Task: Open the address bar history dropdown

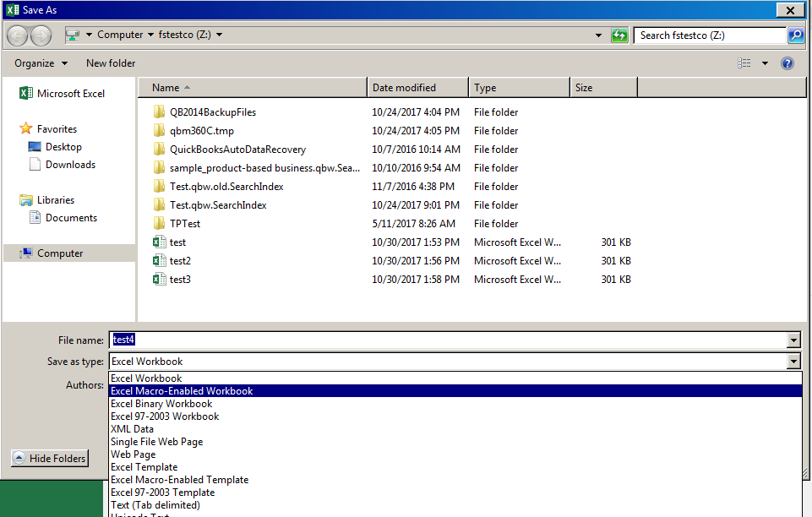Action: tap(598, 35)
